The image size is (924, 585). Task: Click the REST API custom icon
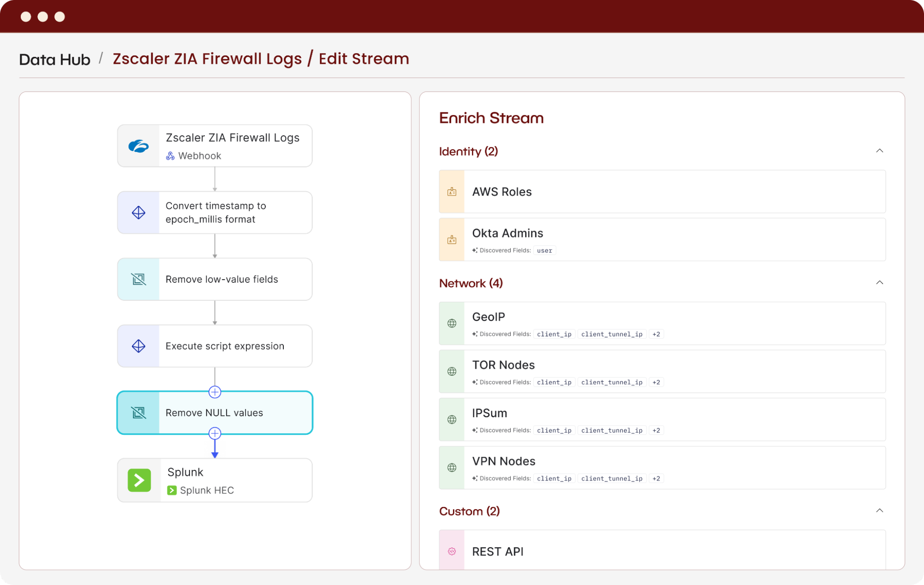coord(452,551)
